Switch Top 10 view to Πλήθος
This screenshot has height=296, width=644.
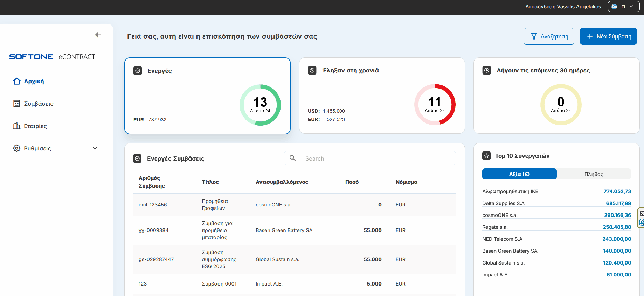[594, 174]
